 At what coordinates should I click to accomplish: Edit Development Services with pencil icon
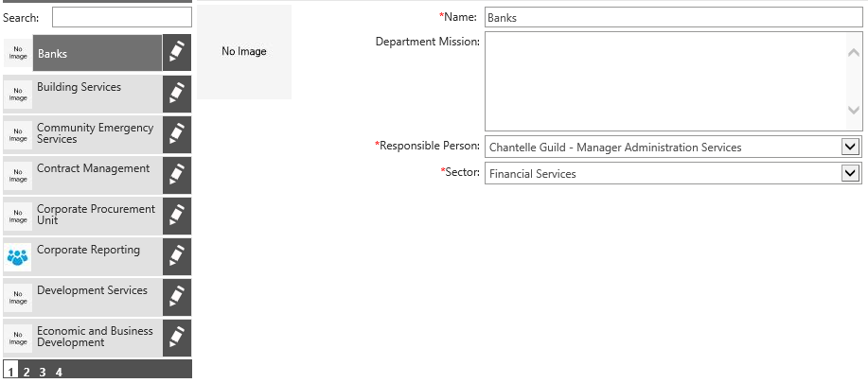[176, 297]
